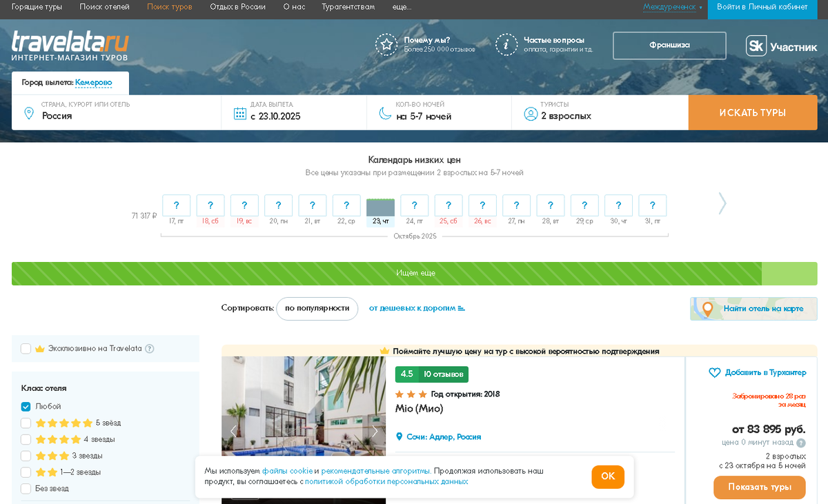Click Показать туры for Mio hotel
This screenshot has height=504, width=828.
[759, 487]
